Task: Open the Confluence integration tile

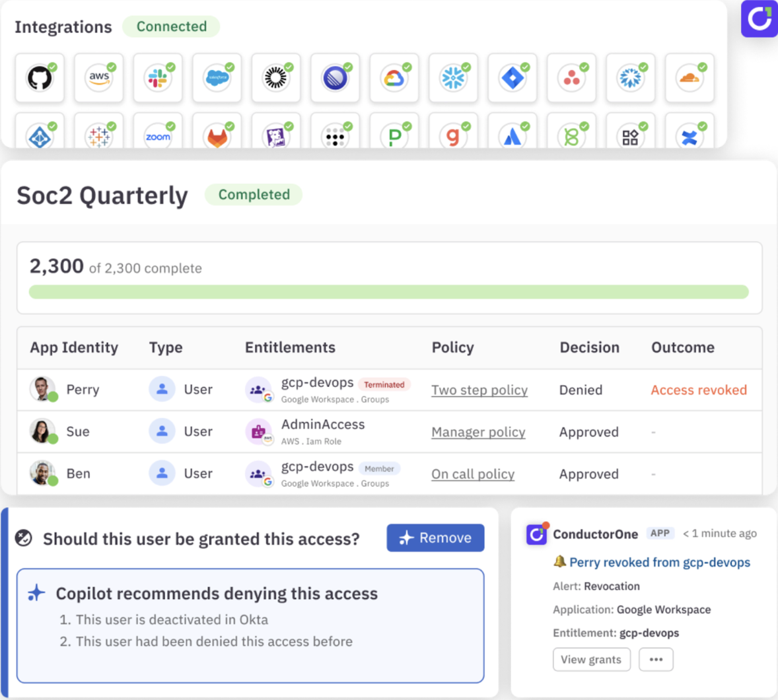Action: [690, 131]
